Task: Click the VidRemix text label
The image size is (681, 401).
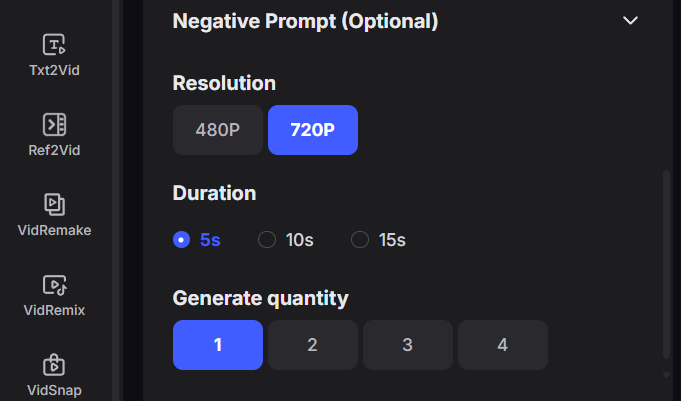Action: [54, 310]
